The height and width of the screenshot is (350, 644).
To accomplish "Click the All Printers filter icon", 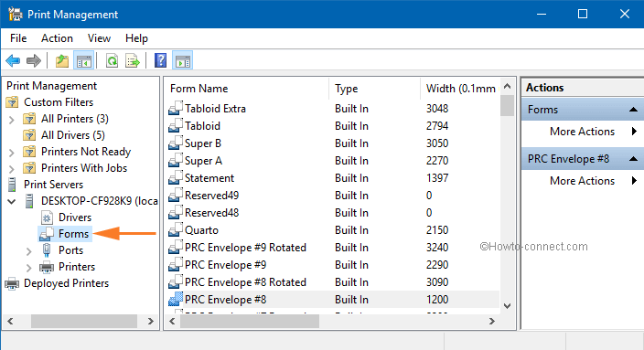I will [29, 119].
